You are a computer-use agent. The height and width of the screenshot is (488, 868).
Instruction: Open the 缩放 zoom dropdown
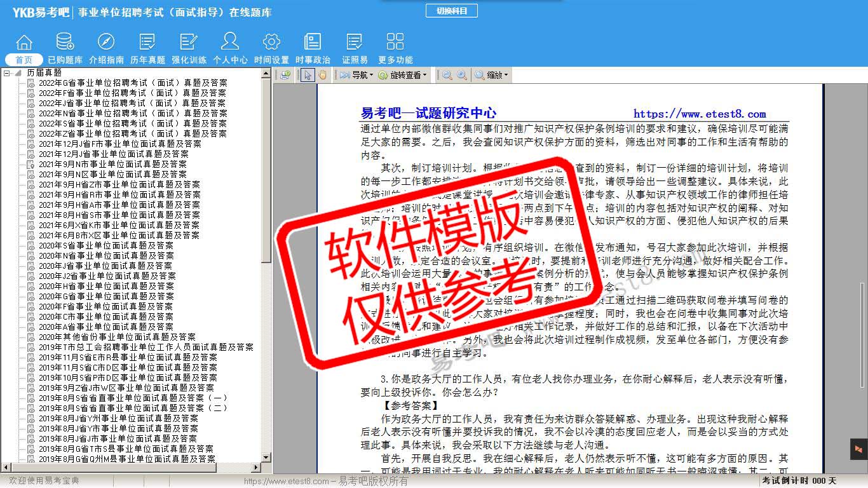tap(491, 75)
